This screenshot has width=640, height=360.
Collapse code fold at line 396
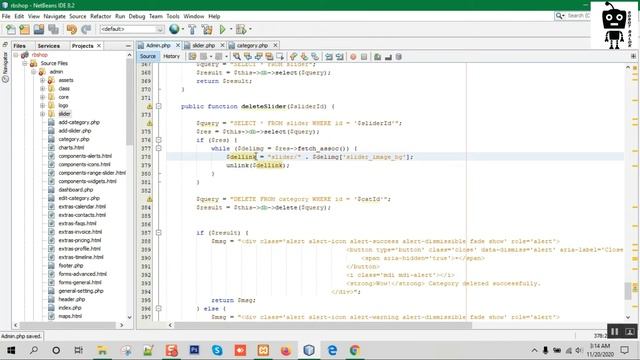(x=159, y=309)
